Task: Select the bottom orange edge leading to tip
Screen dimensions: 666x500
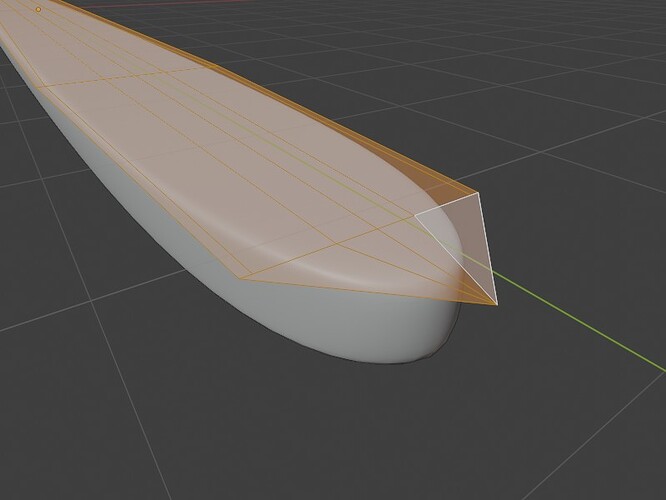Action: coord(369,291)
